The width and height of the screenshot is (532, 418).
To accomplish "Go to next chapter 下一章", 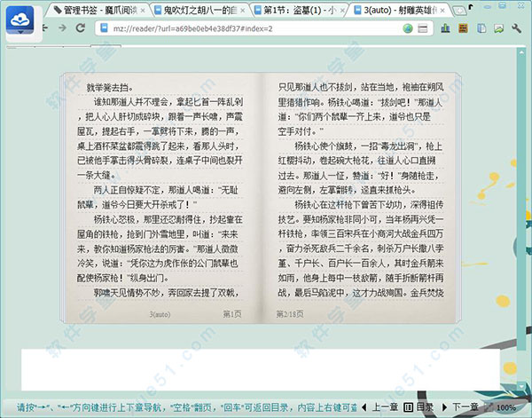I will (x=460, y=406).
